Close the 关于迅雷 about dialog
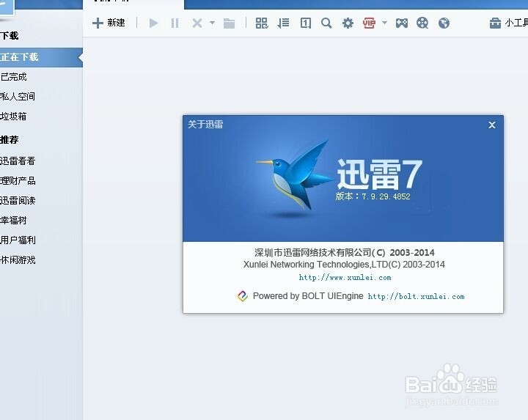 (x=491, y=125)
